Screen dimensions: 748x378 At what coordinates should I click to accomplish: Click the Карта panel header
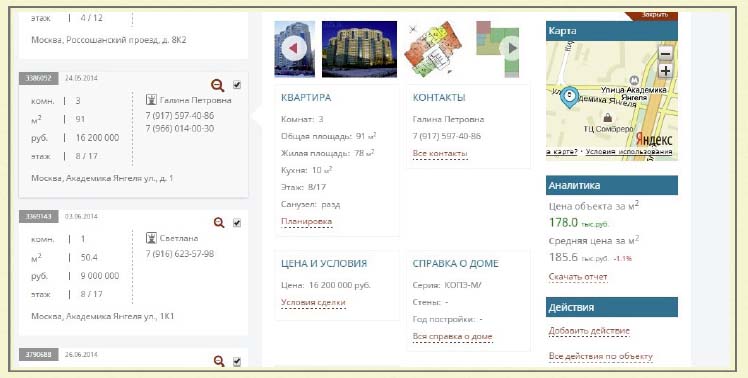pos(612,31)
